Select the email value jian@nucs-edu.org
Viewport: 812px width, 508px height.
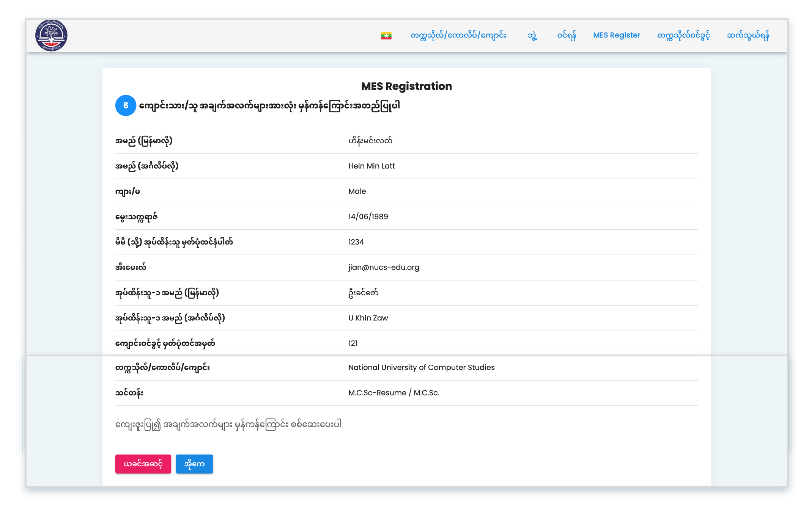coord(384,267)
